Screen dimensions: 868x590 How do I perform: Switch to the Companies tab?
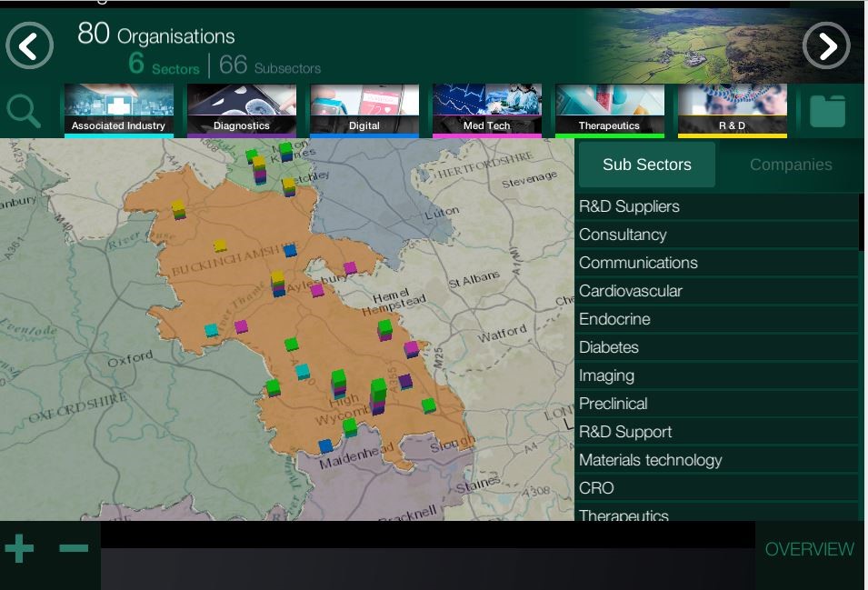(x=790, y=165)
